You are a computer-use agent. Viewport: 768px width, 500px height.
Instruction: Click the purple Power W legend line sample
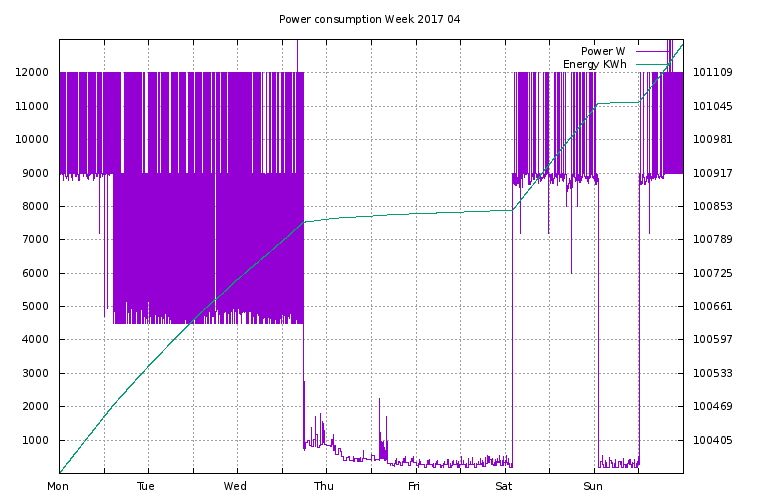[652, 51]
